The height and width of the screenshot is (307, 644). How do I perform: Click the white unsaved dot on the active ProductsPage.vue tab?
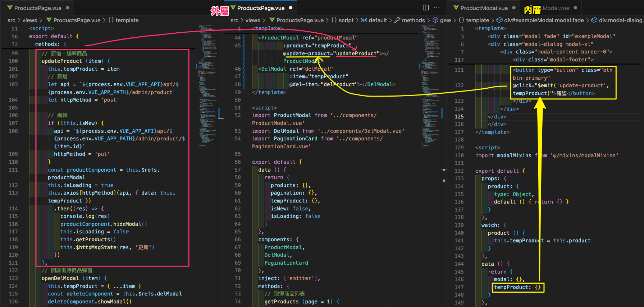tap(291, 8)
